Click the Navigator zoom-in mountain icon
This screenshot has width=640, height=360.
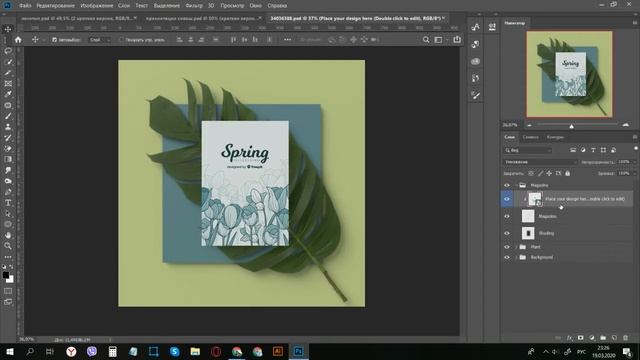625,125
